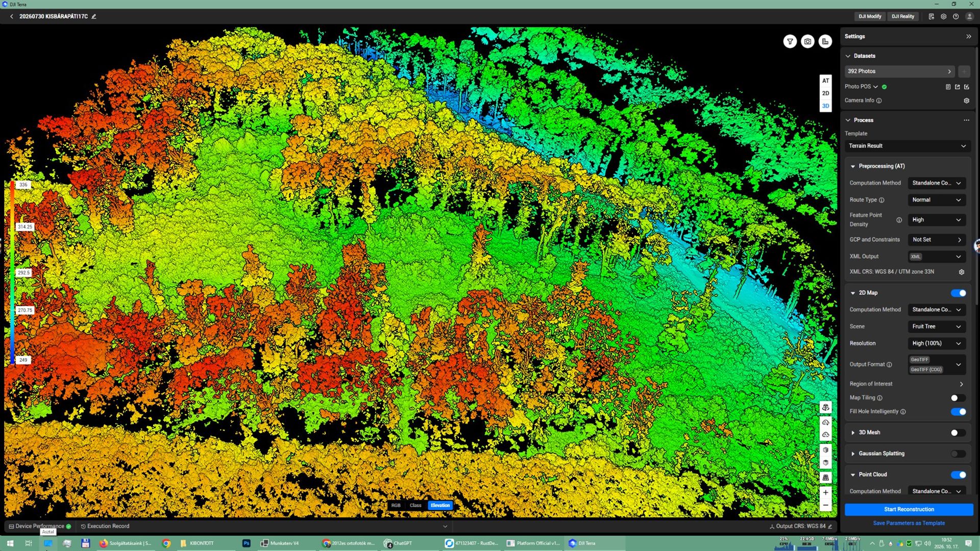Open Execution Record in status bar
This screenshot has height=551, width=980.
(105, 526)
